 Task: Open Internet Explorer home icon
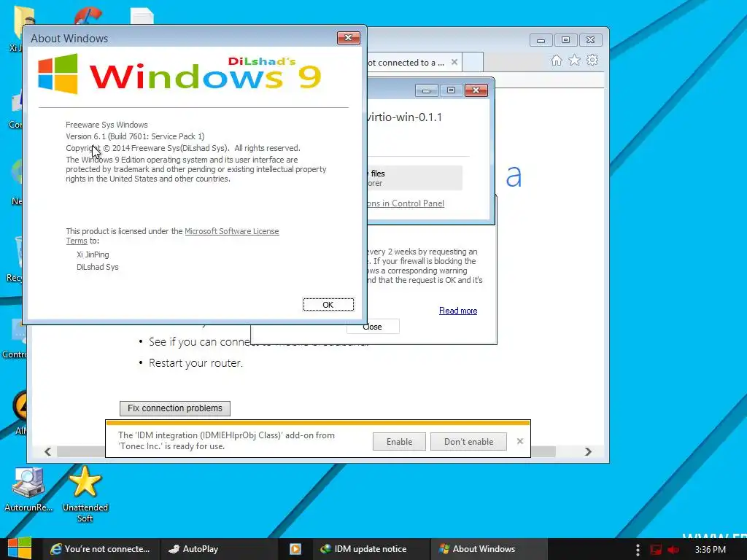coord(557,61)
